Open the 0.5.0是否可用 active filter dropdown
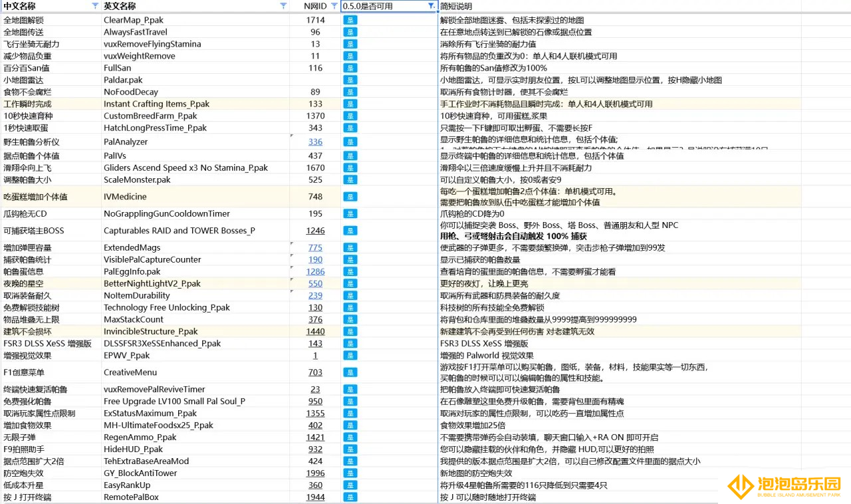Viewport: 851px width, 504px height. (x=431, y=6)
